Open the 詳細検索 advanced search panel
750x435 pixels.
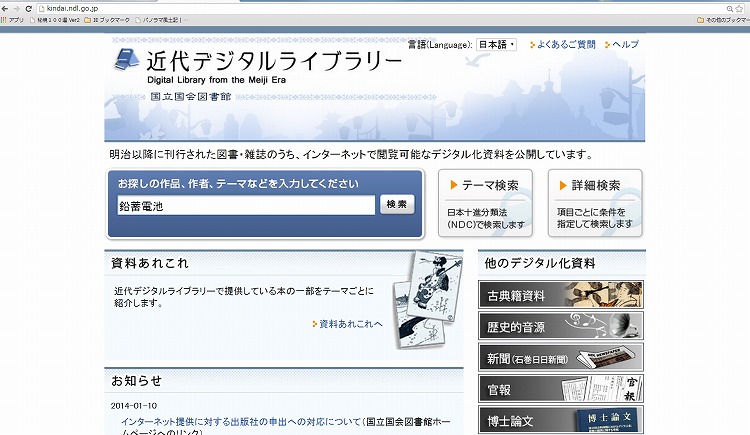(x=595, y=203)
